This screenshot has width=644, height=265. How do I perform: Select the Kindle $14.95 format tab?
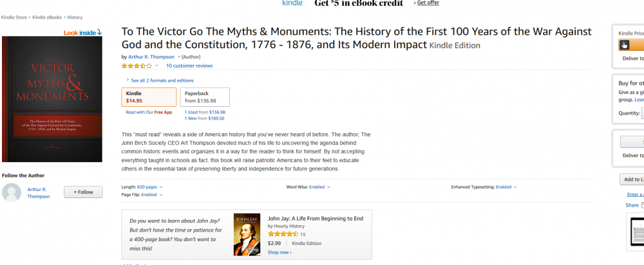click(x=149, y=96)
